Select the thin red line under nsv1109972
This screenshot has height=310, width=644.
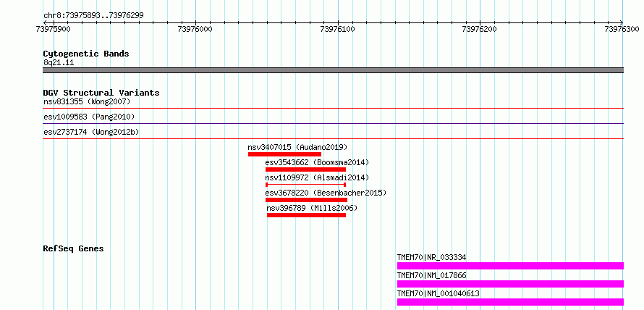pyautogui.click(x=305, y=185)
